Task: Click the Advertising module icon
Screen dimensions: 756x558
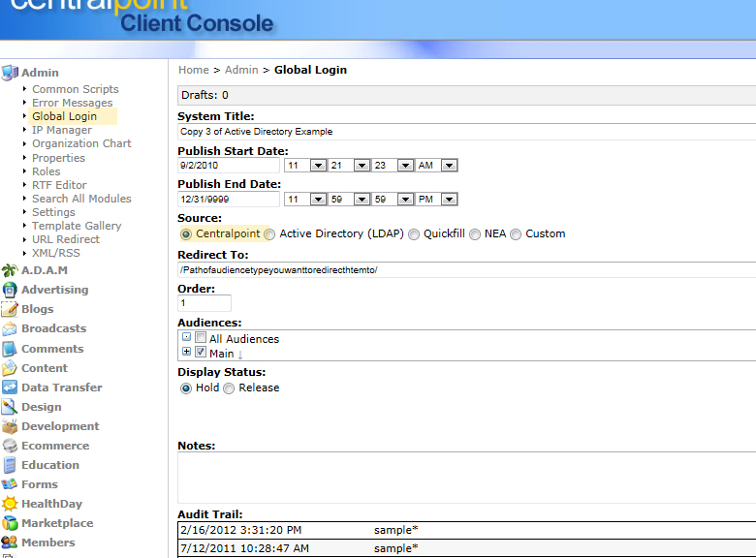Action: tap(10, 291)
